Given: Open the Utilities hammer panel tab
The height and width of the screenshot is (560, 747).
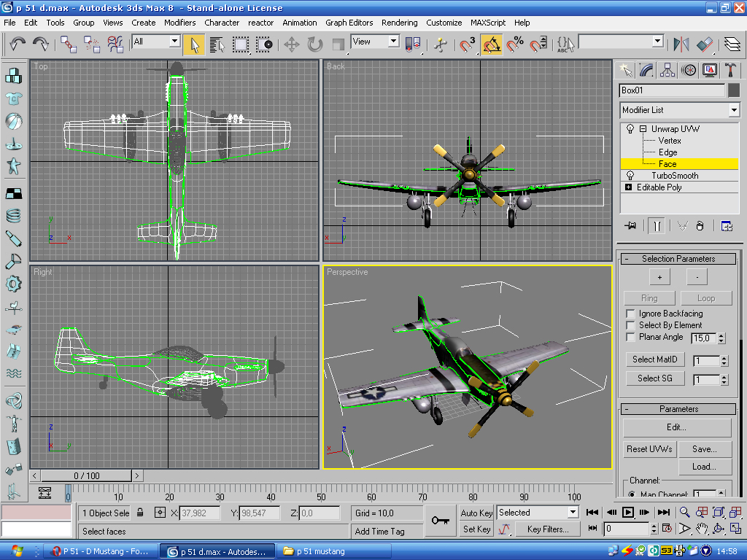Looking at the screenshot, I should point(730,70).
